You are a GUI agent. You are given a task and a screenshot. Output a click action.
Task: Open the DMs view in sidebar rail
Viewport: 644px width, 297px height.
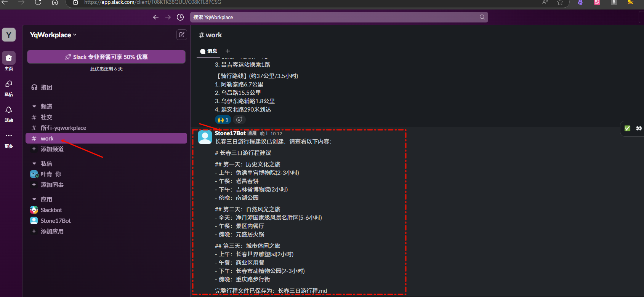pyautogui.click(x=9, y=84)
